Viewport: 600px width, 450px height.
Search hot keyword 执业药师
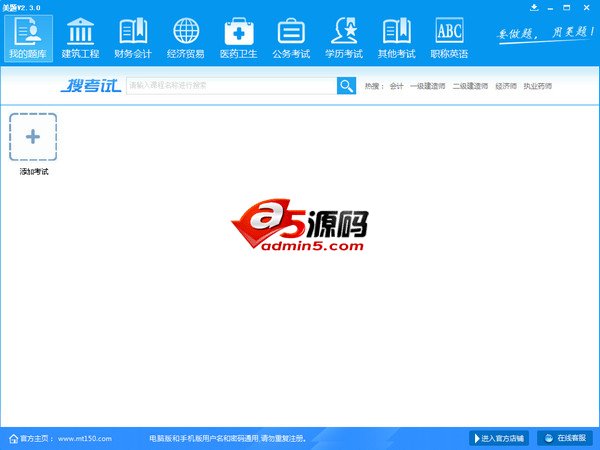click(538, 86)
